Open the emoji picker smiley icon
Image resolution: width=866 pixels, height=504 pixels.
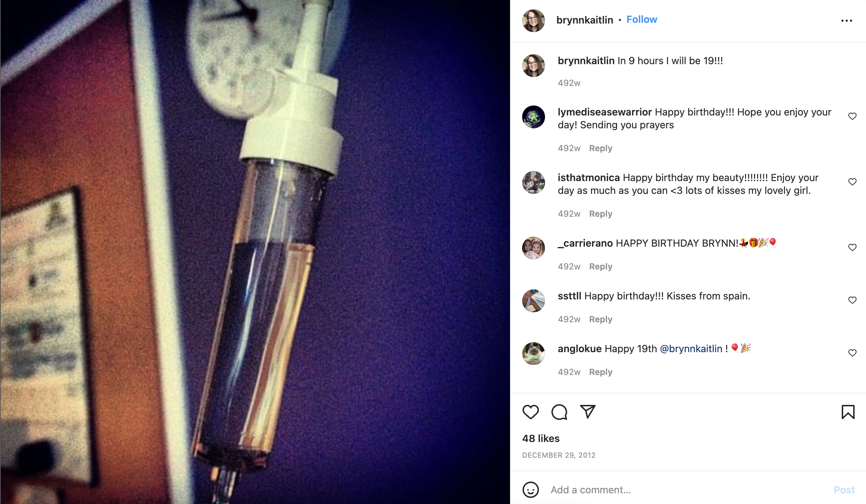pyautogui.click(x=530, y=490)
